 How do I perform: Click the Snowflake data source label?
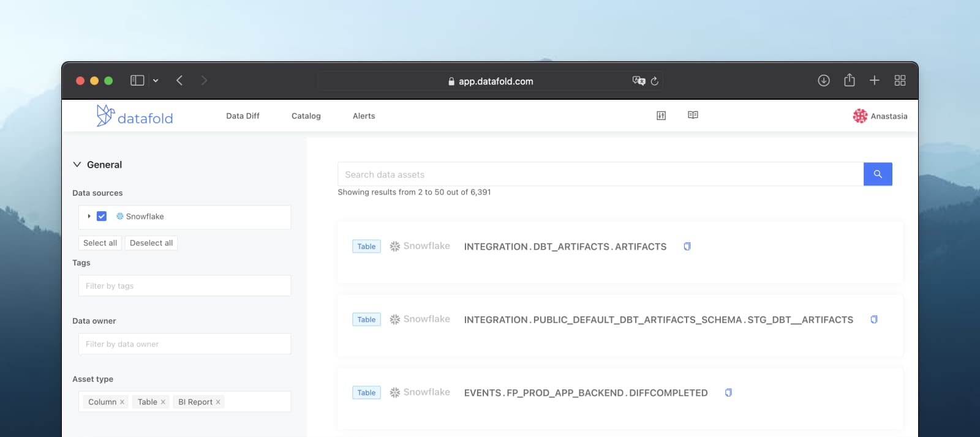click(145, 217)
